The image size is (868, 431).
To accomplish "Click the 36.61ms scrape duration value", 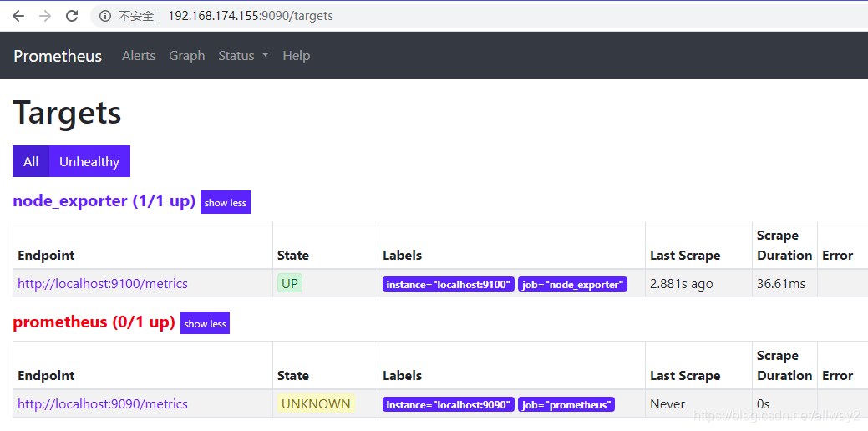I will [x=781, y=284].
